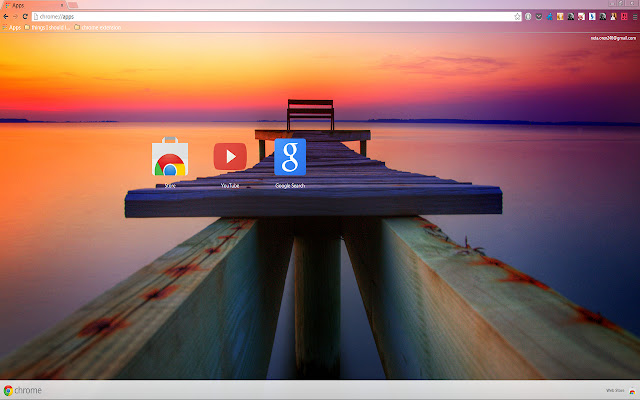640x400 pixels.
Task: Open the Apps bookmark shortcut
Action: point(11,27)
